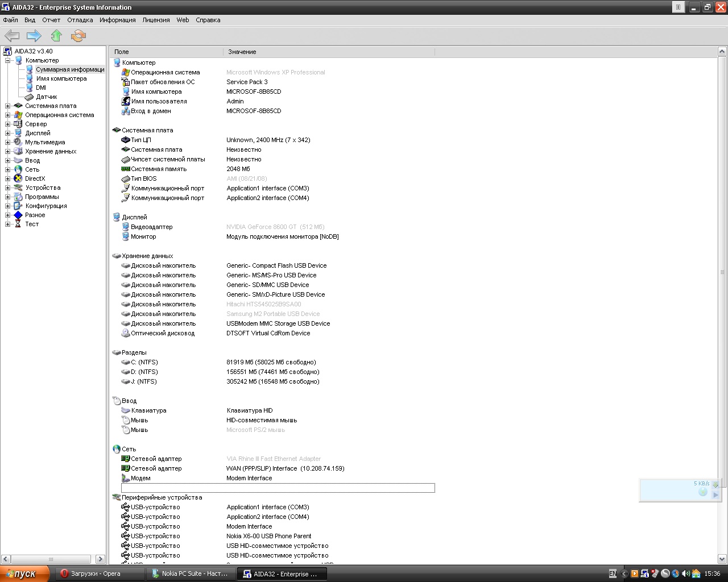Select the WAN (PPP/SLIP) Interface value

tap(285, 468)
